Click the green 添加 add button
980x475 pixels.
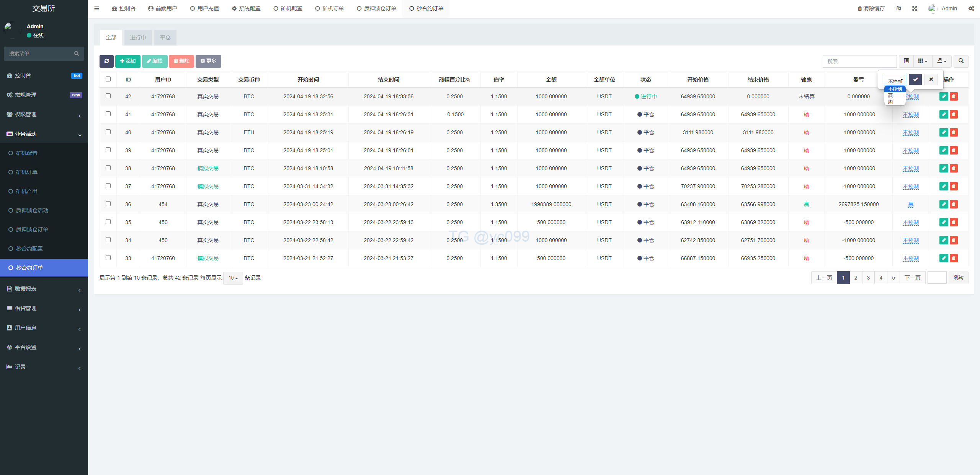[x=128, y=61]
